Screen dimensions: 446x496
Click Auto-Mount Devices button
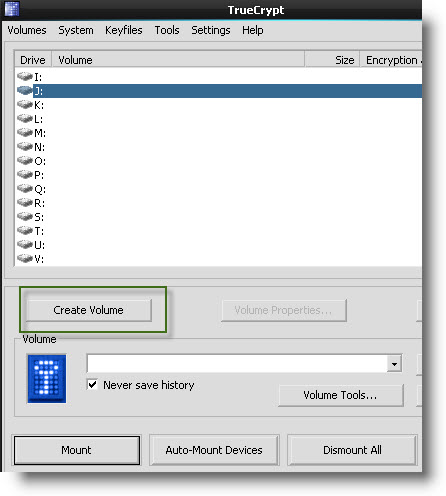(214, 450)
